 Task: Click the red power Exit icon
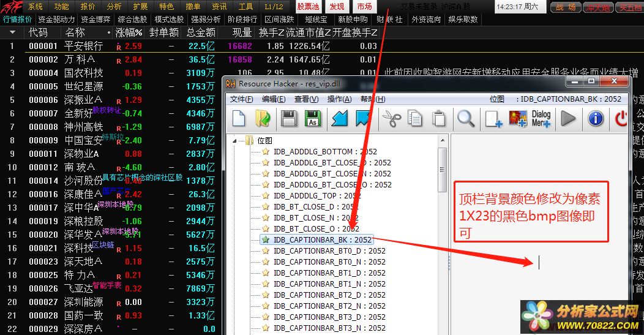[621, 119]
